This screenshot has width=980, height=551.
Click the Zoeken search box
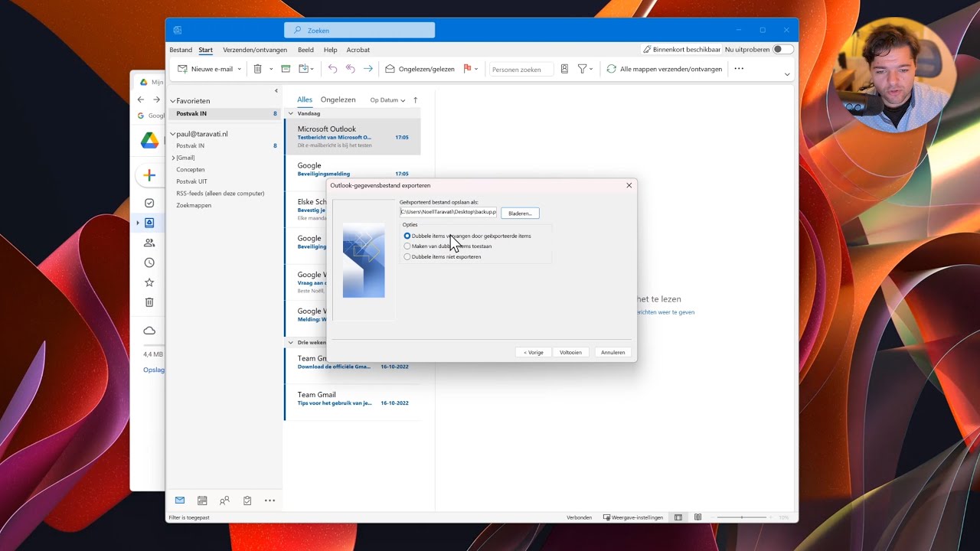point(360,31)
